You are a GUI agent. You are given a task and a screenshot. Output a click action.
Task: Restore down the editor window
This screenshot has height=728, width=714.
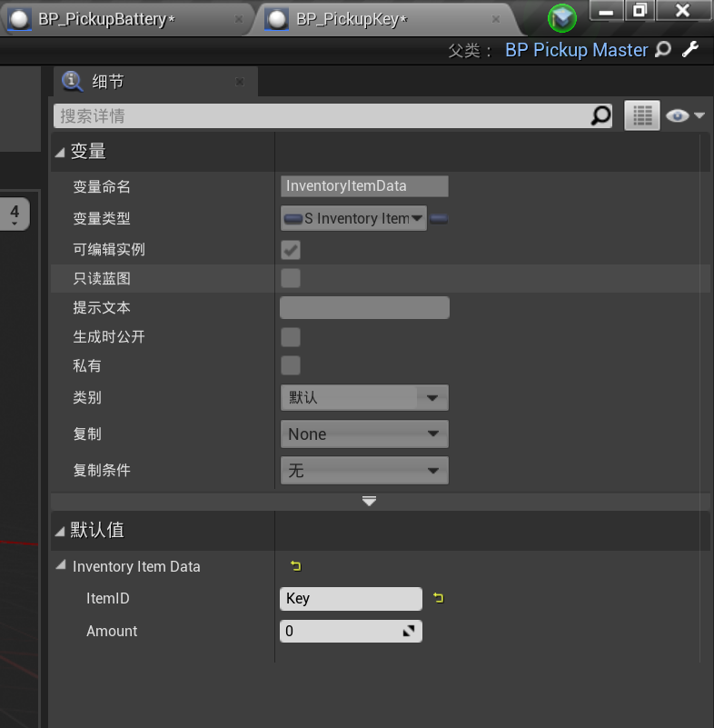[640, 10]
